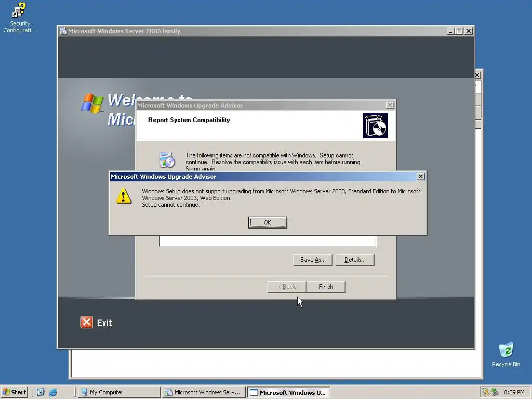Click Save As in compatibility report

pyautogui.click(x=312, y=260)
